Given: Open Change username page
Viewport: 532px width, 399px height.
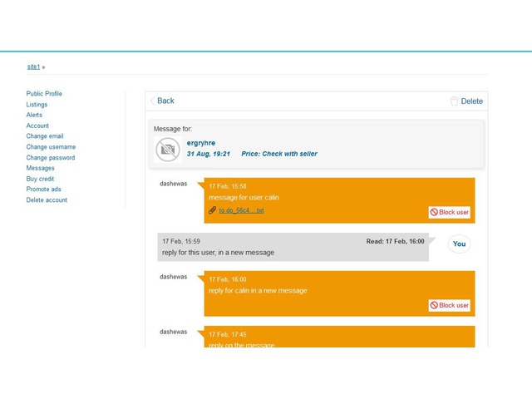Looking at the screenshot, I should [x=51, y=147].
